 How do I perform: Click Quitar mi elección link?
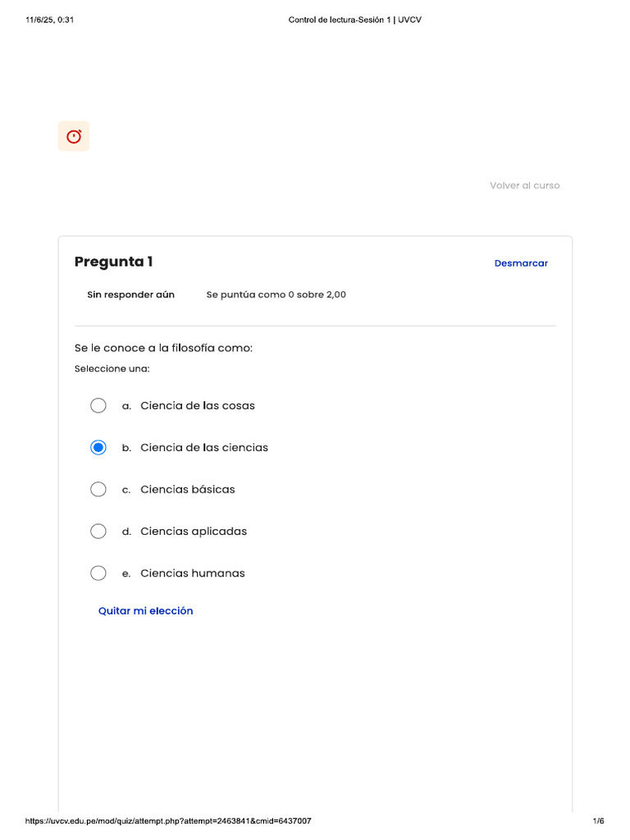pos(146,610)
